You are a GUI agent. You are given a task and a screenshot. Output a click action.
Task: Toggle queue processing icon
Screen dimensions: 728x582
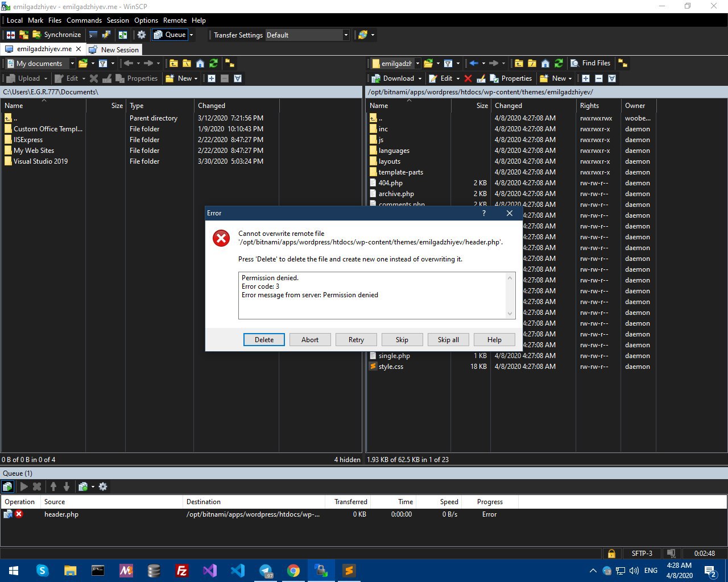[7, 487]
